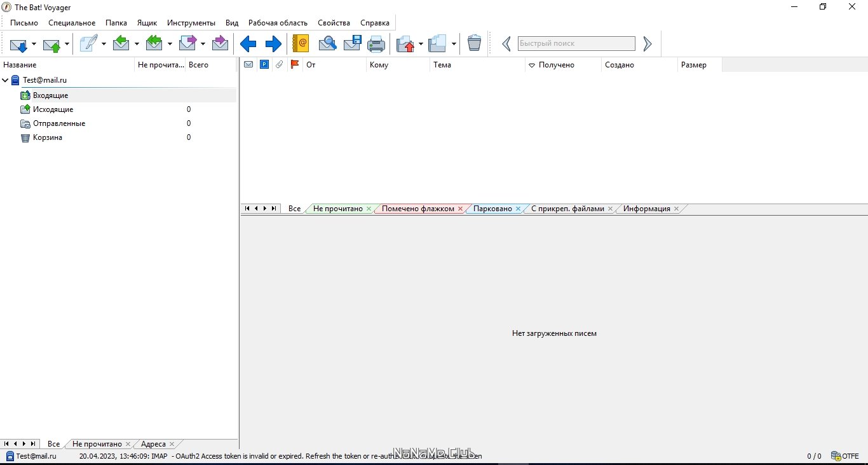
Task: Select the Корзина folder
Action: [x=48, y=137]
